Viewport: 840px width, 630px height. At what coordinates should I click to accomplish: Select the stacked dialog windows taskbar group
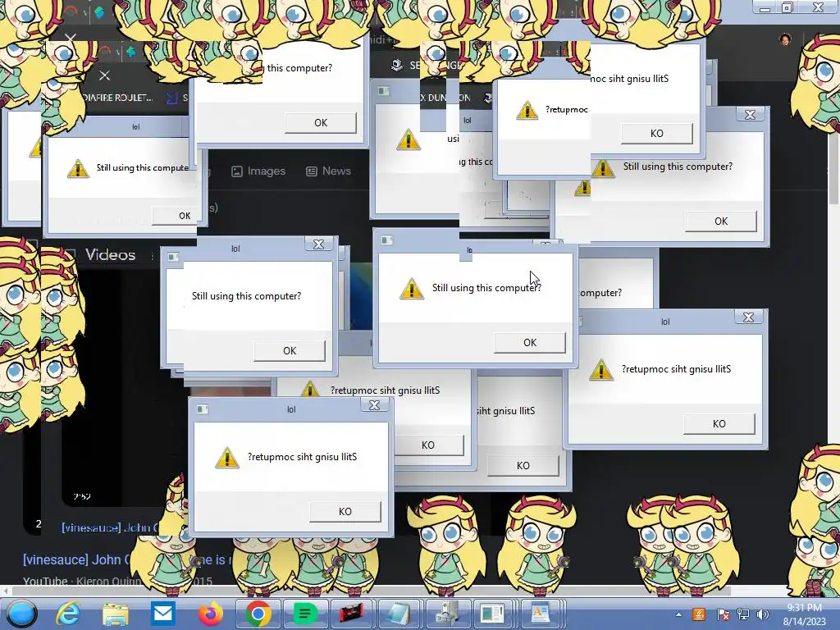(495, 614)
